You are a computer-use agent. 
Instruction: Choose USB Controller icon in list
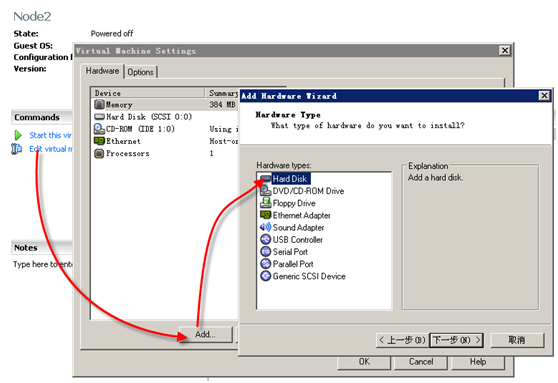tap(265, 239)
